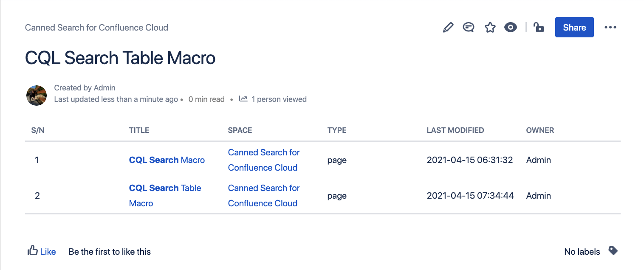Click the Last Modified column header
Image resolution: width=644 pixels, height=270 pixels.
(455, 130)
